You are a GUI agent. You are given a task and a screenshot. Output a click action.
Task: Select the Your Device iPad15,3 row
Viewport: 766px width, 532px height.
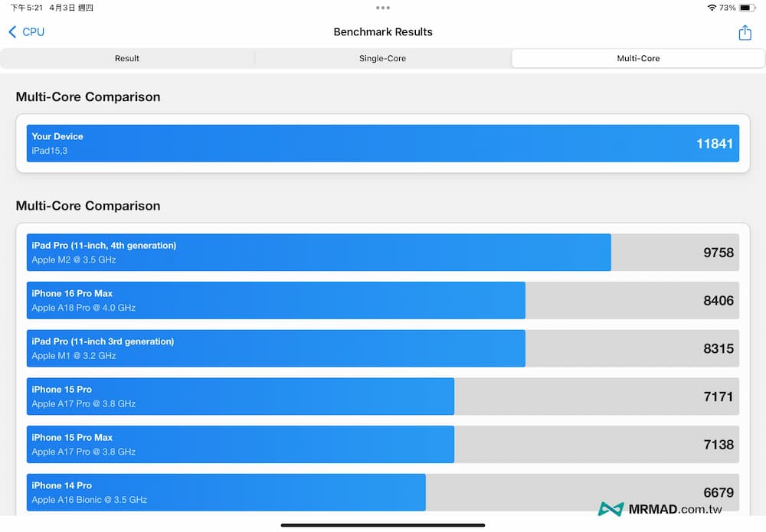(x=382, y=143)
